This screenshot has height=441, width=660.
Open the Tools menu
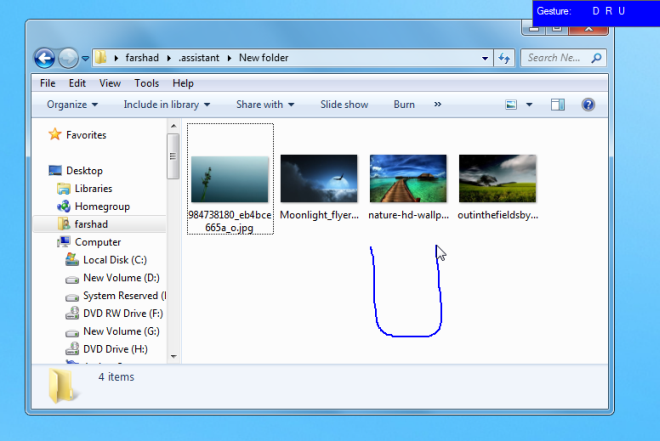(147, 83)
